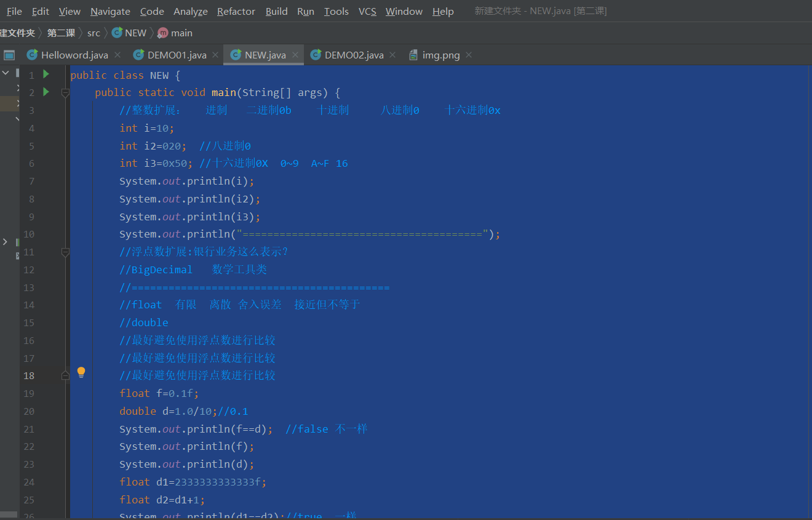Click the println(i2) statement
The height and width of the screenshot is (520, 812).
pyautogui.click(x=190, y=199)
